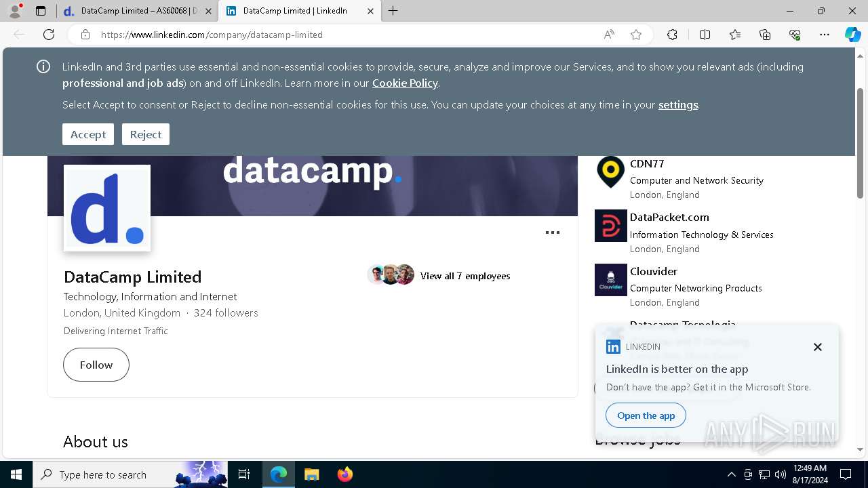Open the Clouvider company page
Image resolution: width=868 pixels, height=488 pixels.
654,271
